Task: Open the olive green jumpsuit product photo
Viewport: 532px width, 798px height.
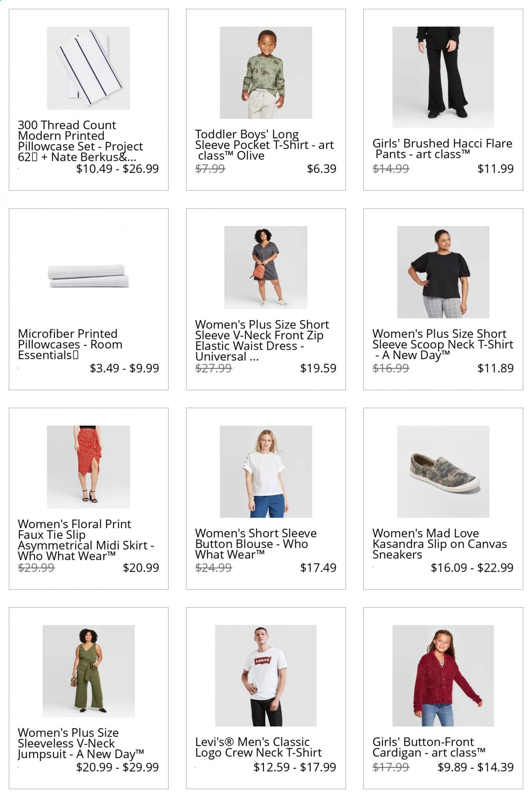Action: pyautogui.click(x=89, y=671)
